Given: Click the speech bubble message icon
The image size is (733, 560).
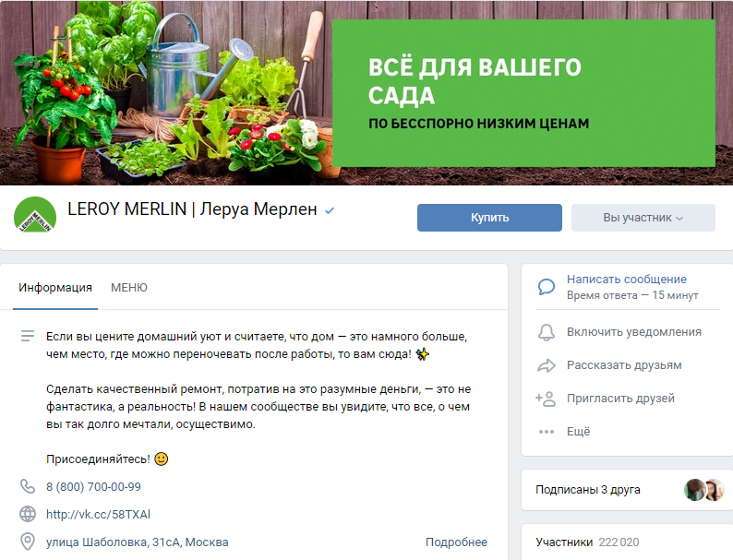Looking at the screenshot, I should pyautogui.click(x=546, y=286).
